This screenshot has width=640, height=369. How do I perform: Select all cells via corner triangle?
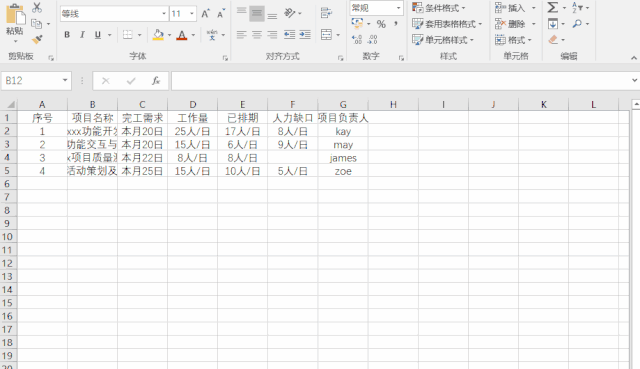[10, 105]
